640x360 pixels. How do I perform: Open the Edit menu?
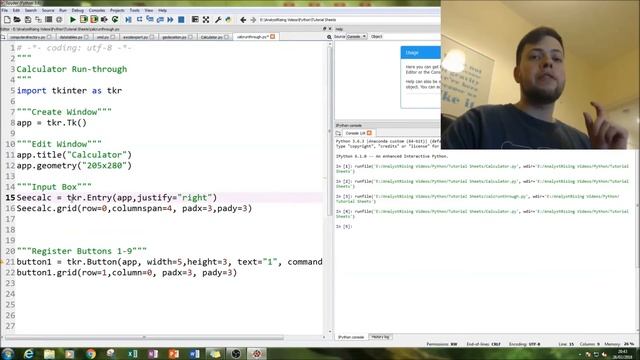point(16,10)
